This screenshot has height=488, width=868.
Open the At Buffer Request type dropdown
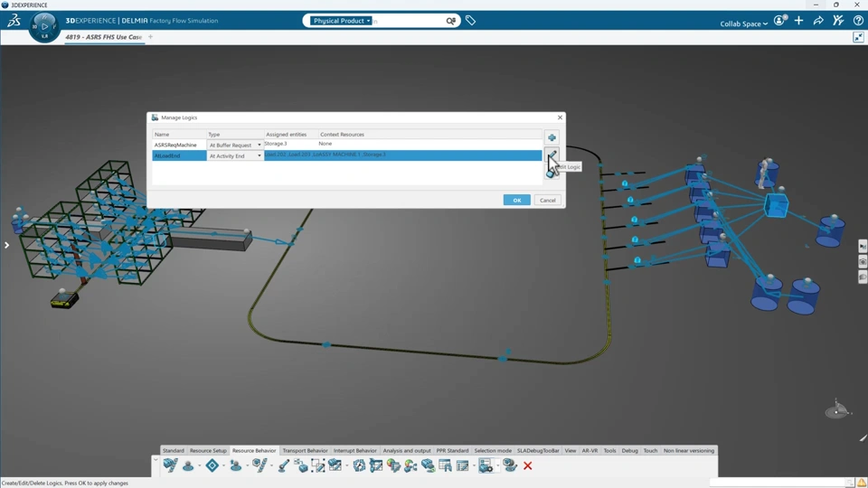[x=259, y=145]
